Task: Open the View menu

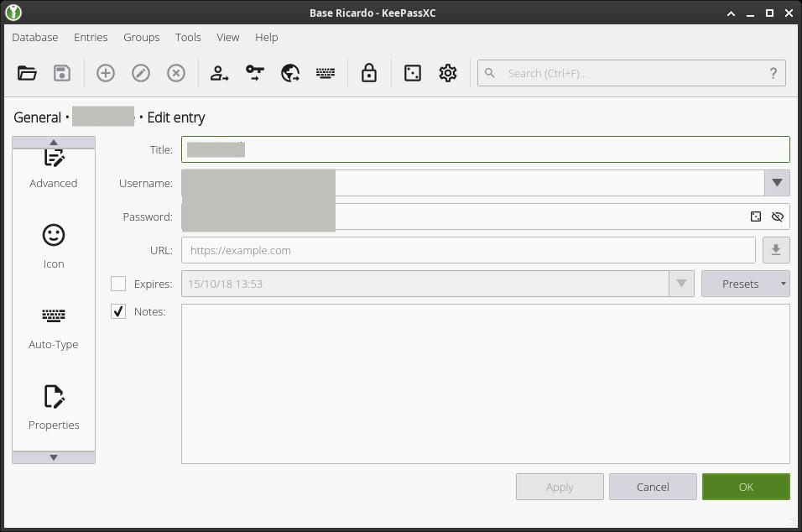Action: [x=227, y=38]
